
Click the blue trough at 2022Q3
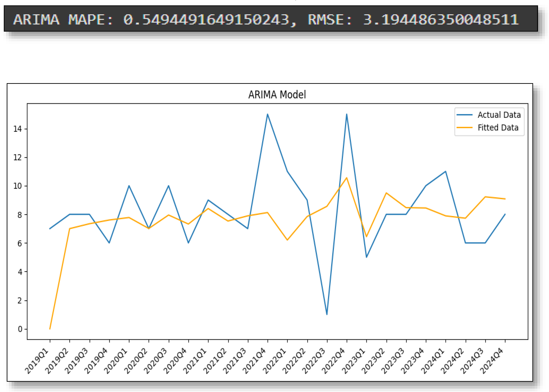coord(327,314)
